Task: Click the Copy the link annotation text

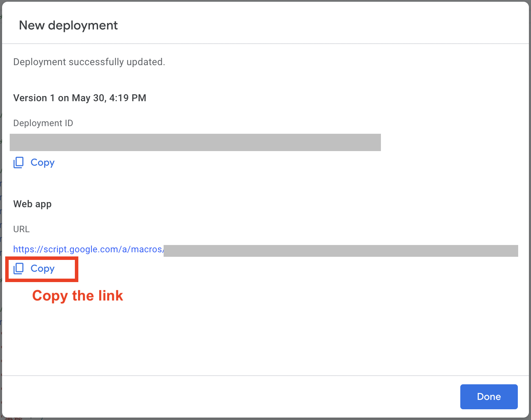Action: point(77,296)
